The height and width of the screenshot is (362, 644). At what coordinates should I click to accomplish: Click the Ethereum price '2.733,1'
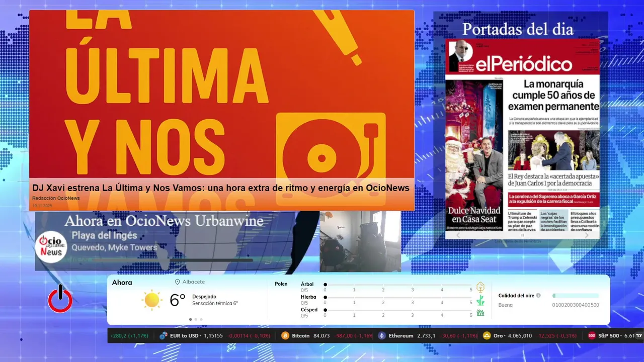[426, 336]
